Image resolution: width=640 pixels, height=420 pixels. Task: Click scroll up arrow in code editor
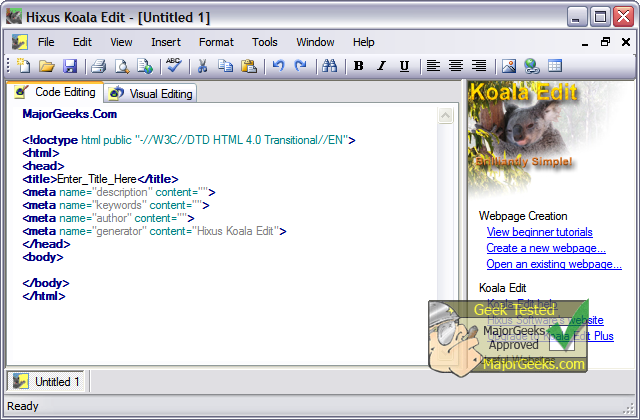445,116
